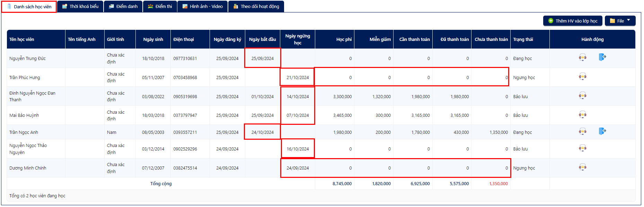Click phone number 0393557211
This screenshot has width=644, height=207.
(185, 132)
